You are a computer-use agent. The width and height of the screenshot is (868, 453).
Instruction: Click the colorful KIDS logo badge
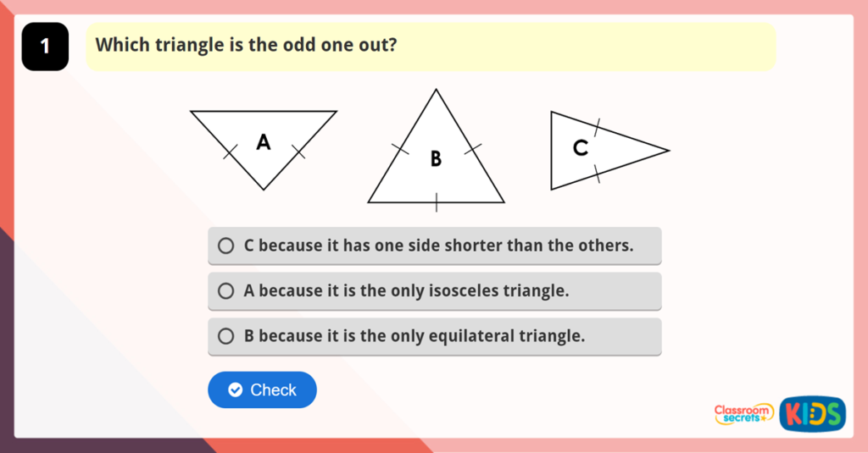point(812,413)
